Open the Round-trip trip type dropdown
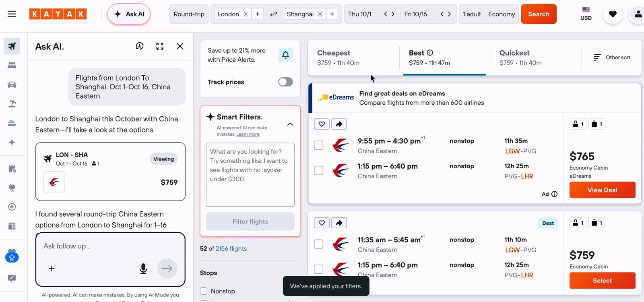Image resolution: width=644 pixels, height=302 pixels. (x=189, y=14)
